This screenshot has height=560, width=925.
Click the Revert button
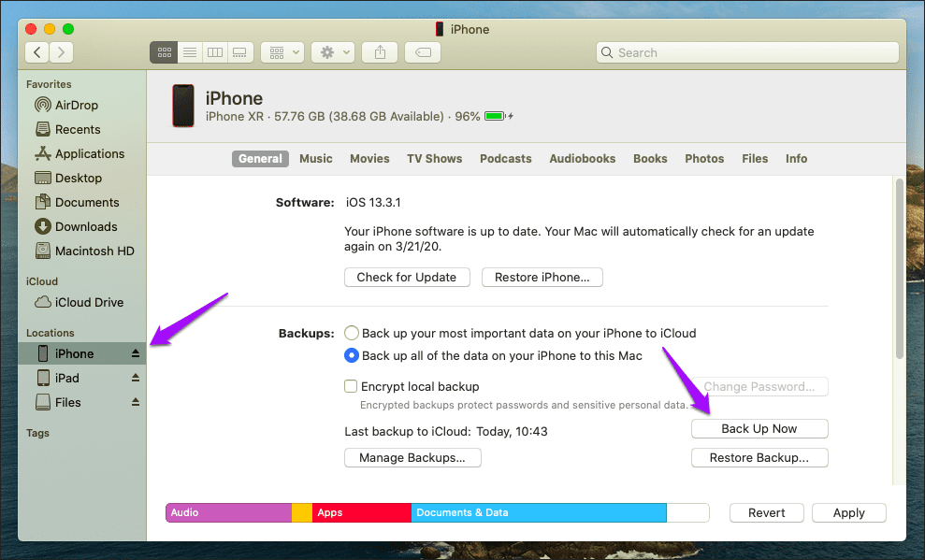pos(766,513)
